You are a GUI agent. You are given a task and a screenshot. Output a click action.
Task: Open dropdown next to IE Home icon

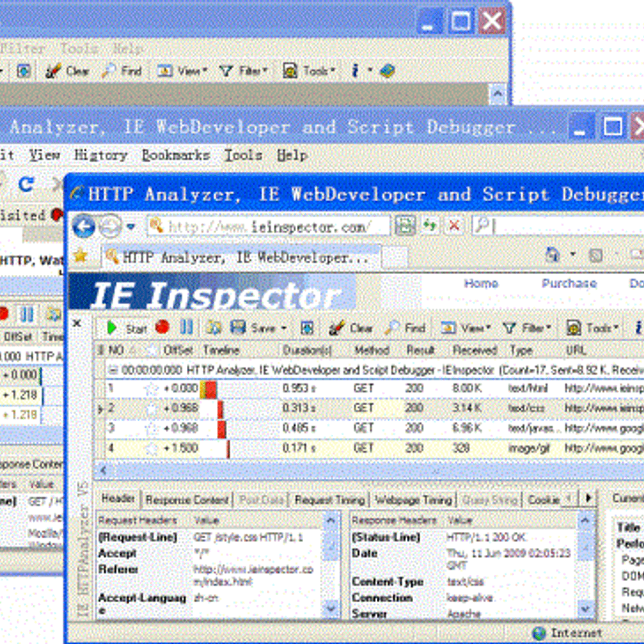[573, 254]
